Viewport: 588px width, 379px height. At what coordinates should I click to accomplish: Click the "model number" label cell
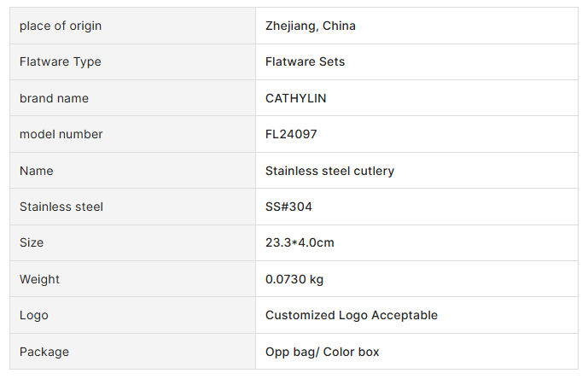click(x=61, y=134)
